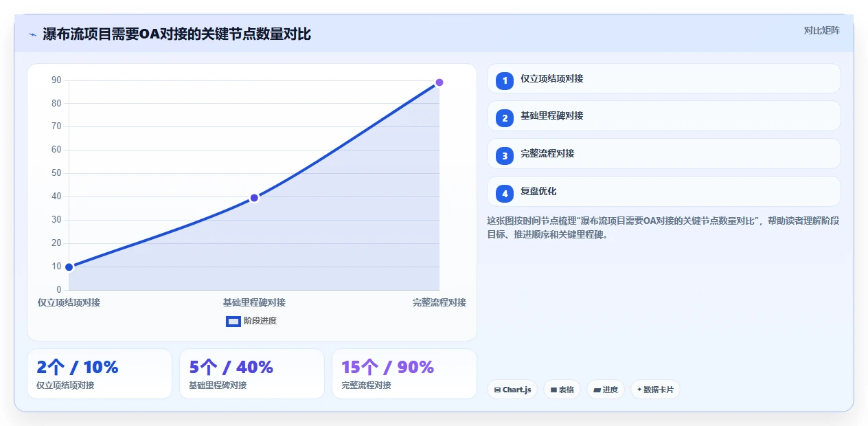Click the 进度 tag label
Viewport: 868px width, 426px height.
tap(610, 390)
